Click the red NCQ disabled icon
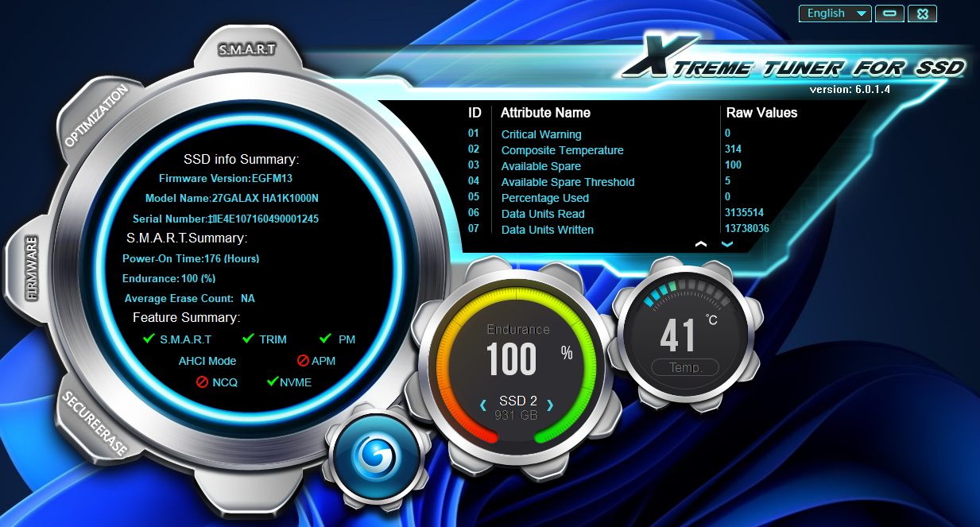 (202, 382)
